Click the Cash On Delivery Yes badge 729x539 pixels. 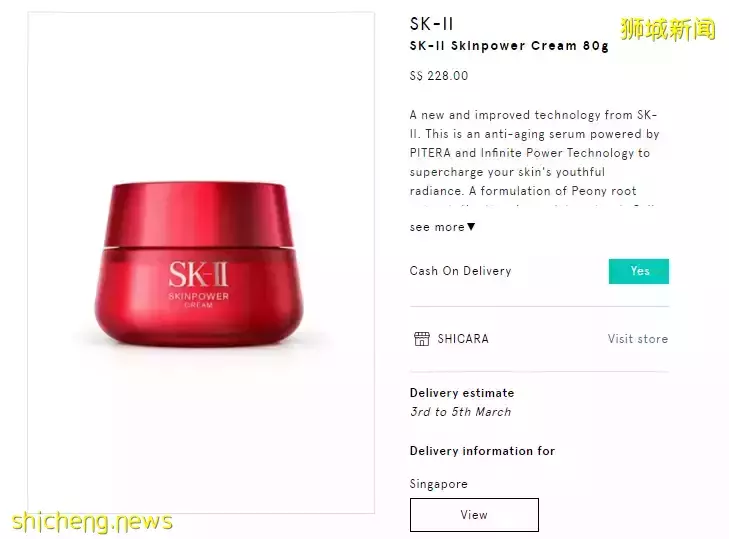[x=639, y=271]
